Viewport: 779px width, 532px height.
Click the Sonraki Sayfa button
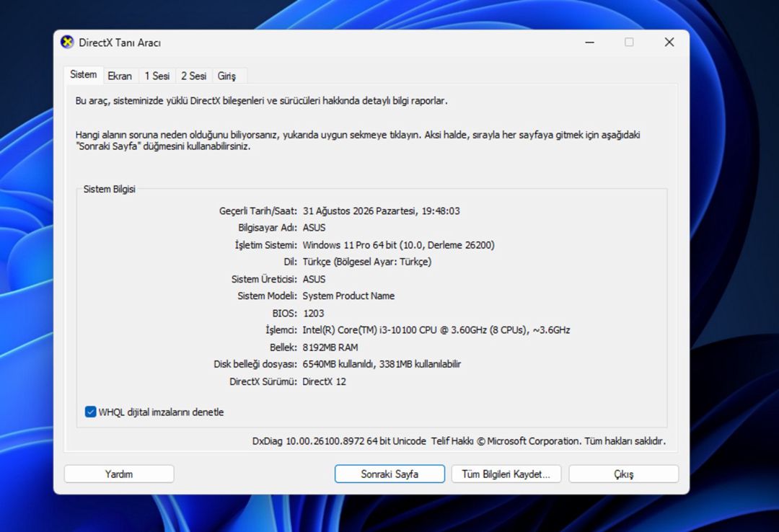[389, 474]
